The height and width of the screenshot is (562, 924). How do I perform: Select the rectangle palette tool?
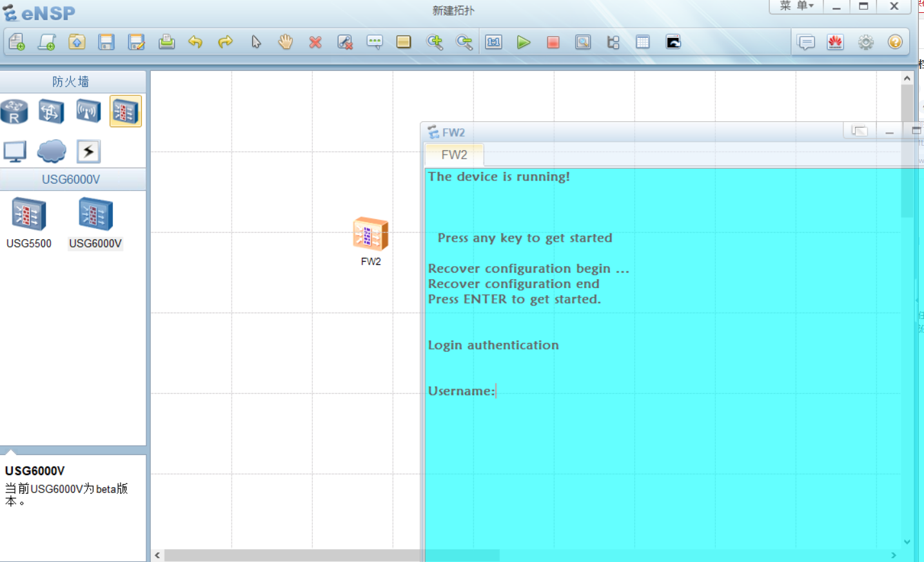click(x=404, y=43)
